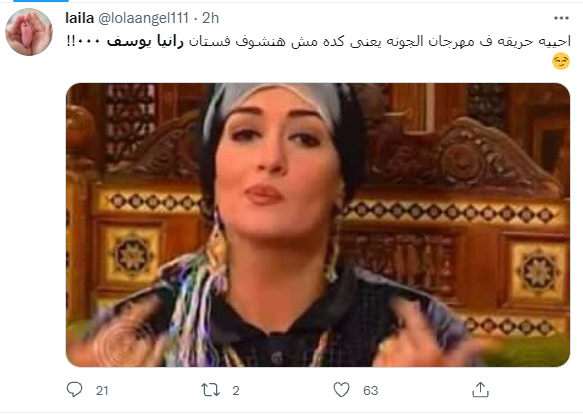Screen dimensions: 583x415
Task: Click the blue indicator bar at top
Action: [41, 1]
